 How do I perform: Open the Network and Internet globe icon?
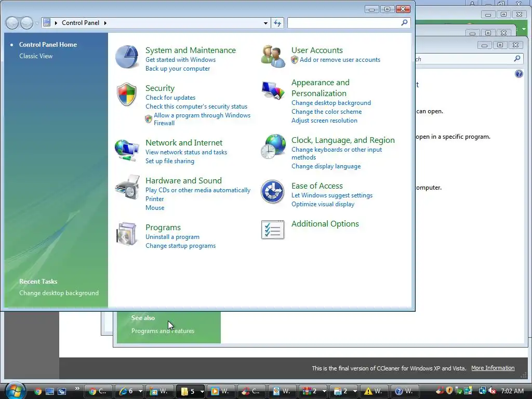[127, 150]
